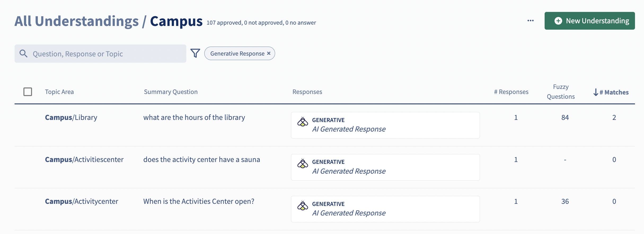
Task: Toggle the select-all checkbox in table header
Action: pos(28,92)
